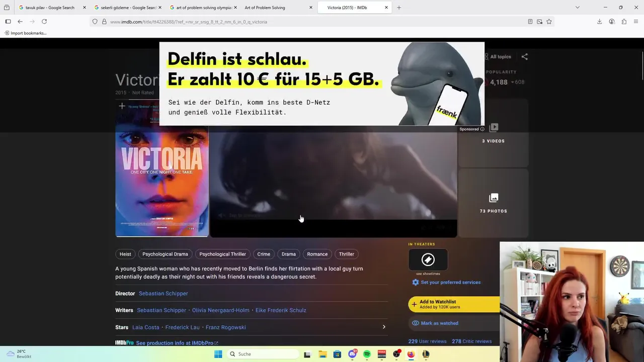Click the Crime genre chip

tap(264, 254)
